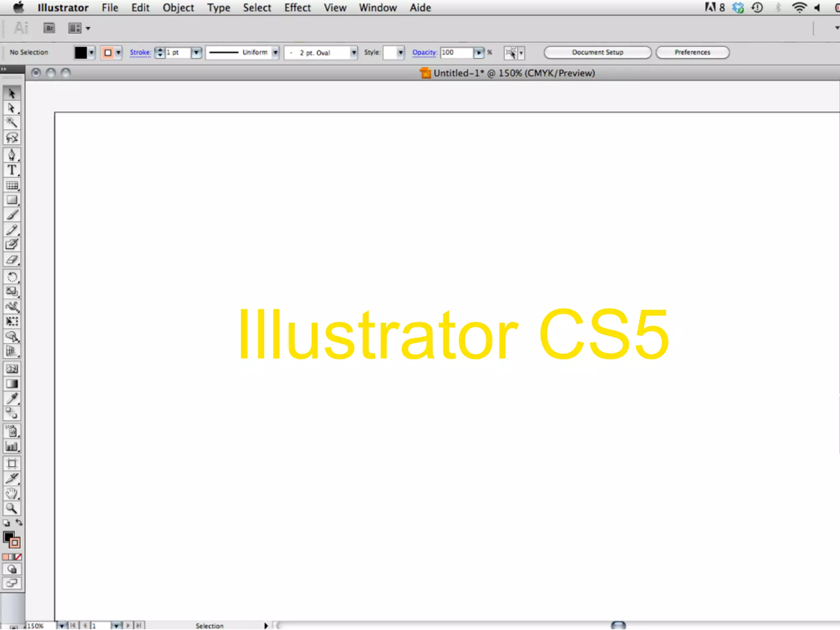840x630 pixels.
Task: Click the Preferences button
Action: (x=692, y=52)
